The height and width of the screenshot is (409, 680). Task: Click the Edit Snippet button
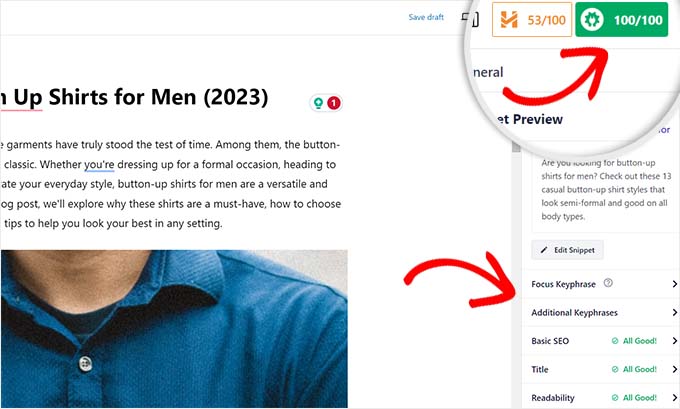[567, 249]
